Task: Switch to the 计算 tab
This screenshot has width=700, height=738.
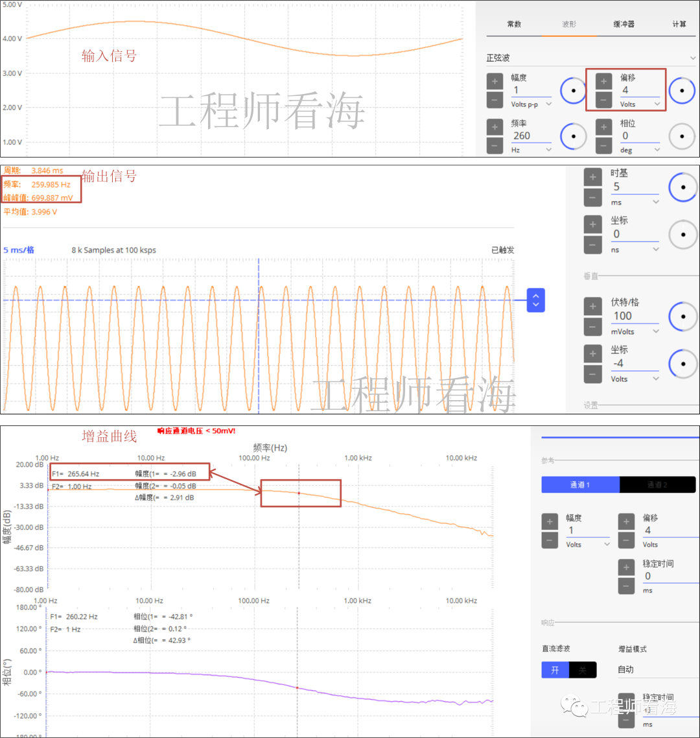Action: [679, 24]
